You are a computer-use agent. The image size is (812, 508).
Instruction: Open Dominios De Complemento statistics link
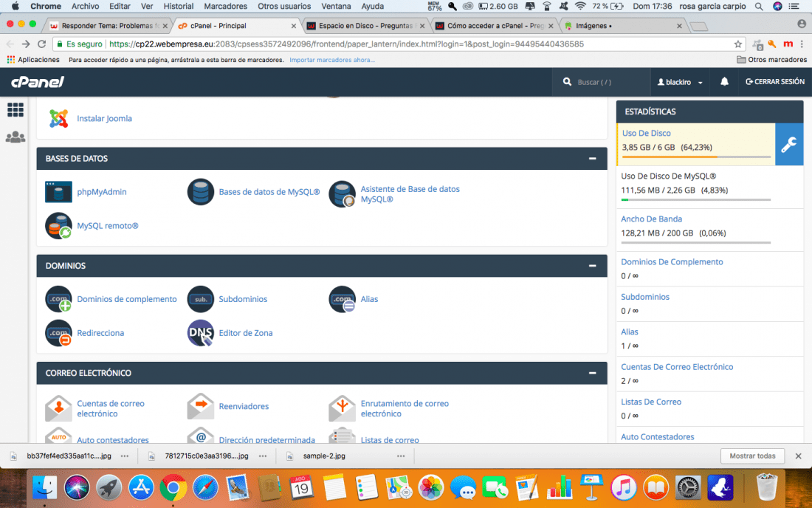(672, 262)
